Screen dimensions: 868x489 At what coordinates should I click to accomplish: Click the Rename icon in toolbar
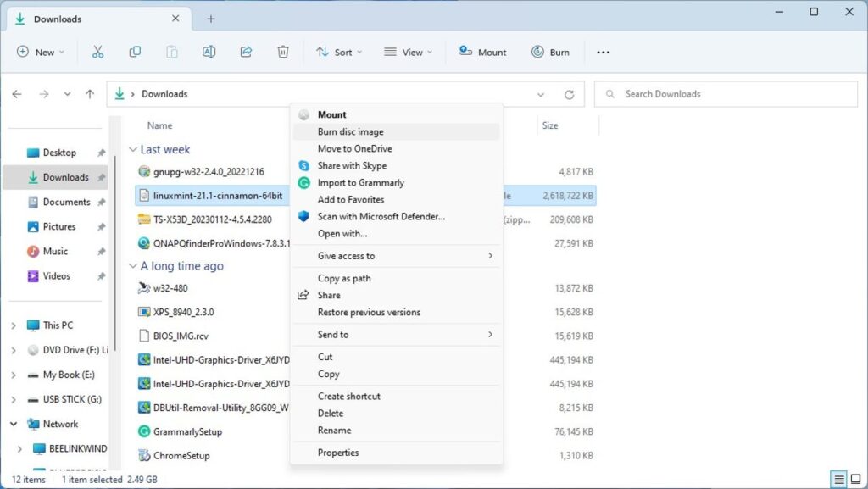tap(209, 52)
